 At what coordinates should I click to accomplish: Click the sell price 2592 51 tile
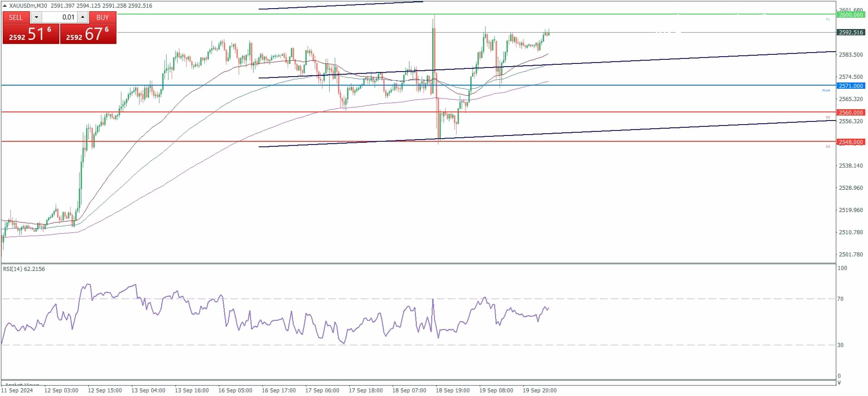click(x=31, y=34)
